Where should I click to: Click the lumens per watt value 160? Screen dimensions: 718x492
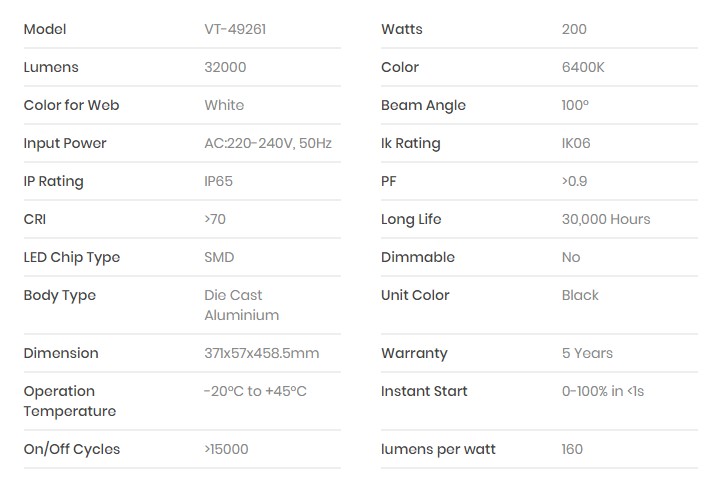pyautogui.click(x=572, y=449)
